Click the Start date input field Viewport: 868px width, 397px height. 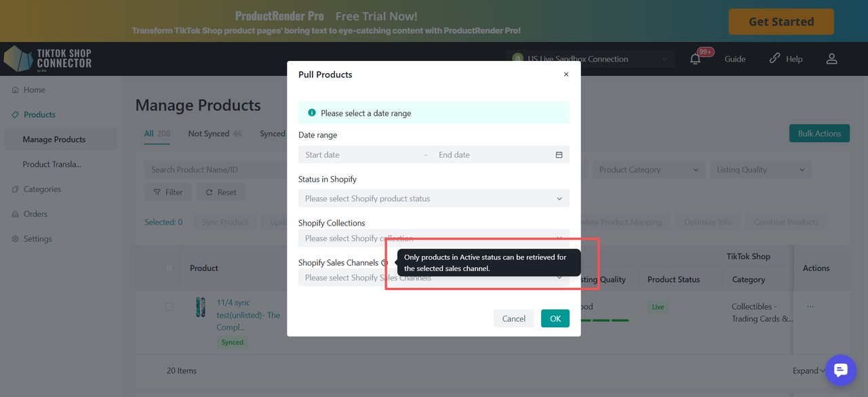pyautogui.click(x=359, y=155)
